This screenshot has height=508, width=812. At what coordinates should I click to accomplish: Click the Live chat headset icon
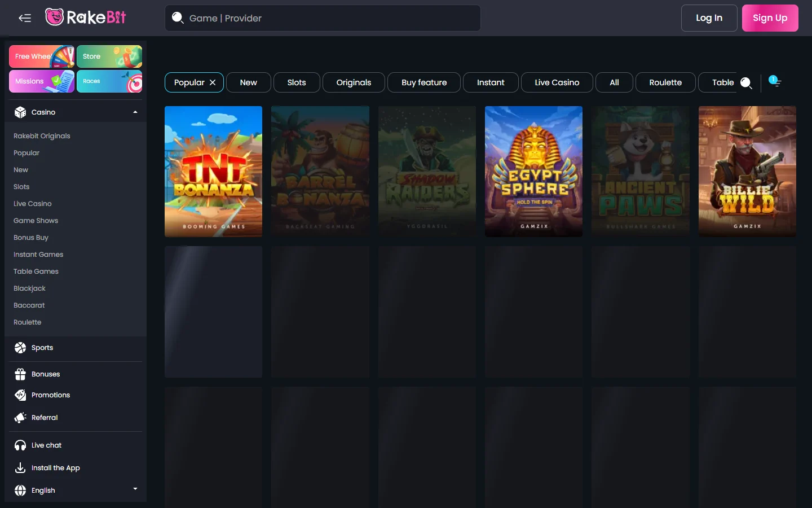click(x=20, y=445)
